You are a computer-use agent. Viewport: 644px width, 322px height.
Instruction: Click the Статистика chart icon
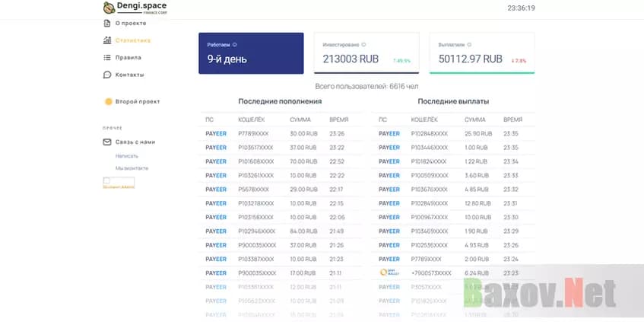[x=107, y=40]
